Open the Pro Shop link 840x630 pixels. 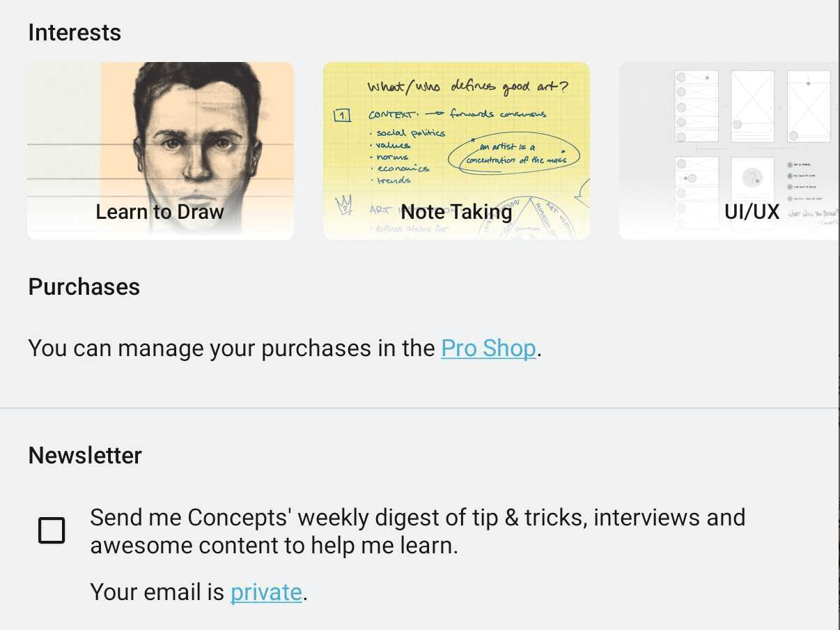[488, 348]
